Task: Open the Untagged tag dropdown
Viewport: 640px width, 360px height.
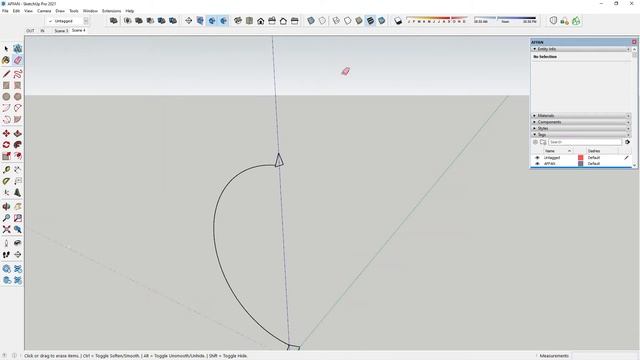Action: pyautogui.click(x=86, y=21)
